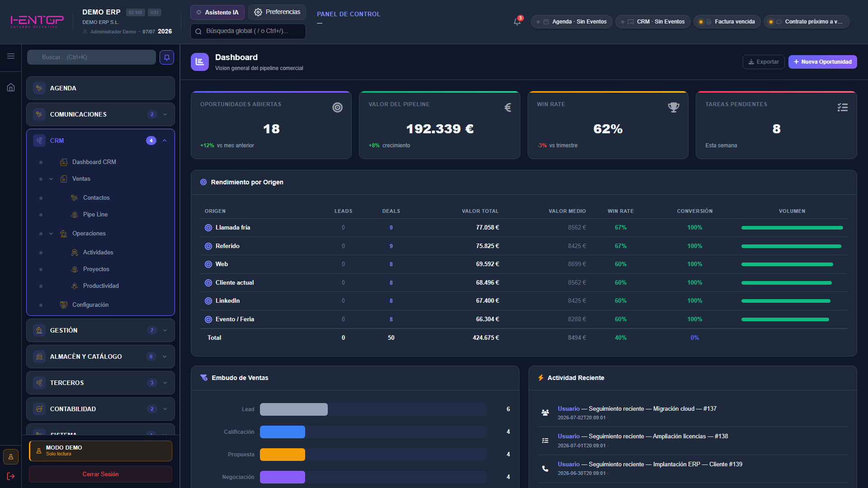Click the Llamada fría row origin icon
The width and height of the screenshot is (868, 488).
[x=208, y=228]
